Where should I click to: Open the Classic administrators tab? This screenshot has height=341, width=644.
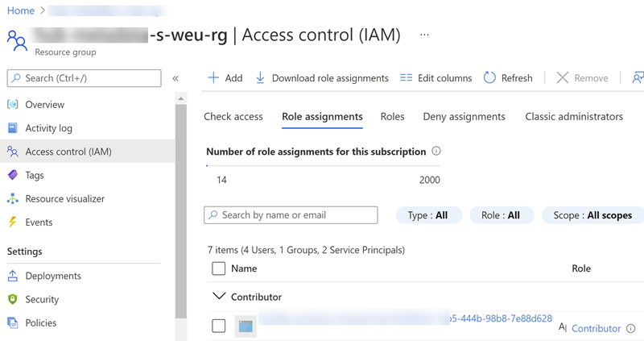[574, 117]
